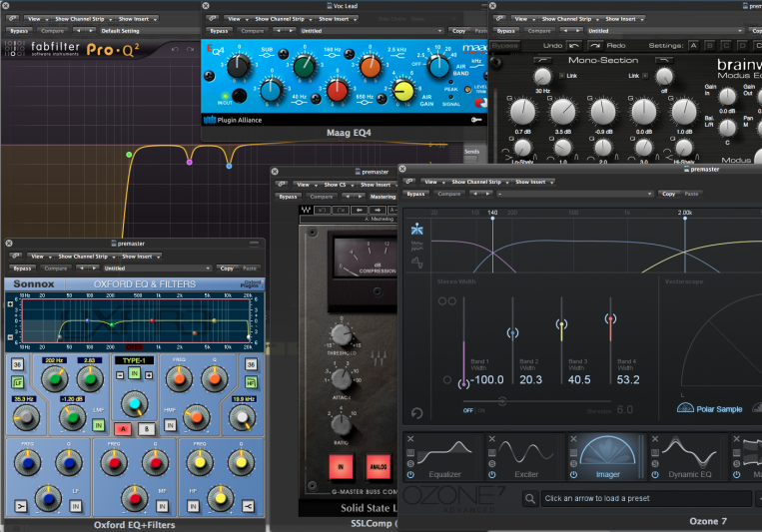Toggle the Stereoize OFF/ON switch
The image size is (762, 532).
[473, 410]
